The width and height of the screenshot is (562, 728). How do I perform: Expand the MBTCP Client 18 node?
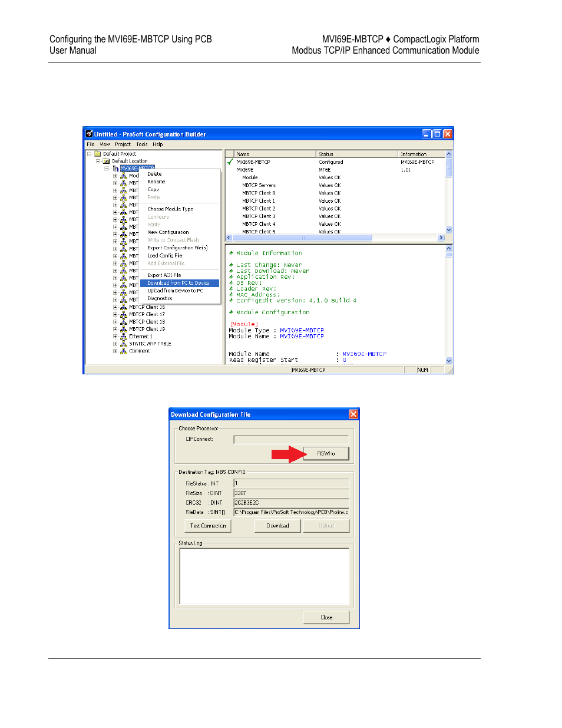[x=115, y=322]
